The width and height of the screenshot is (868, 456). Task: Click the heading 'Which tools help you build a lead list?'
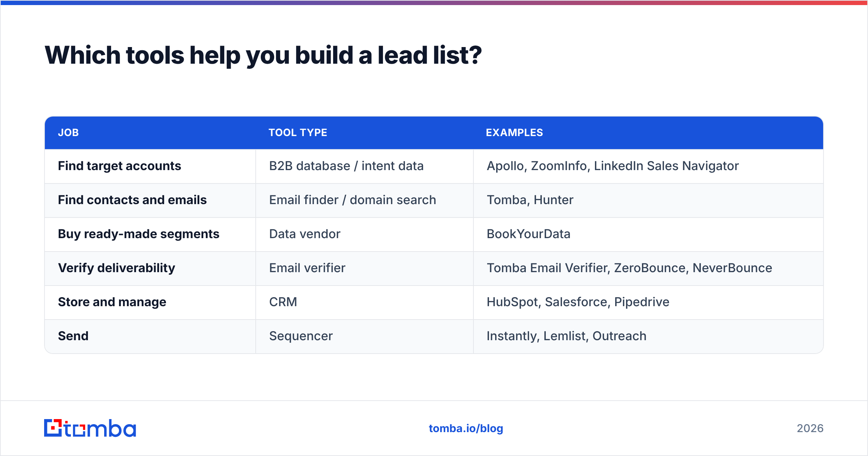(x=263, y=55)
